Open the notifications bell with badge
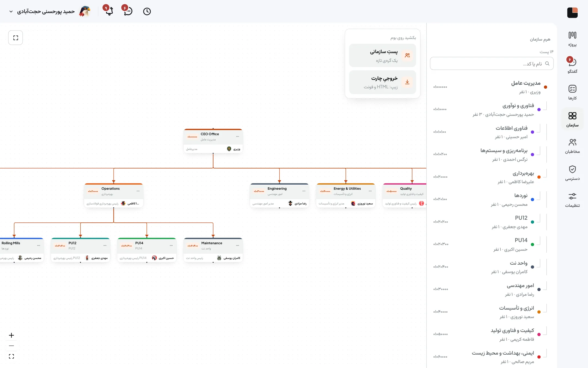 point(109,11)
